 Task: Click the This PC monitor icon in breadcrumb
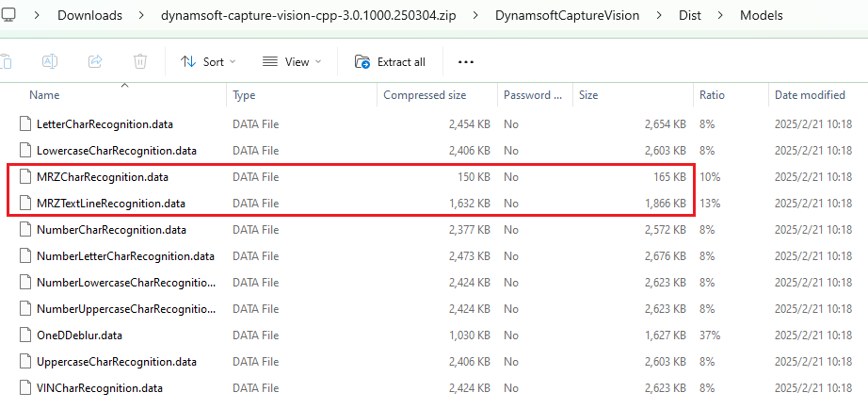(8, 15)
